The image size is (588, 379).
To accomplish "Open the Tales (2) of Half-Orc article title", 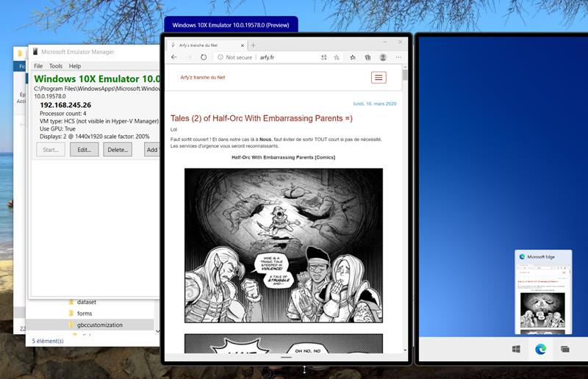I will (262, 118).
